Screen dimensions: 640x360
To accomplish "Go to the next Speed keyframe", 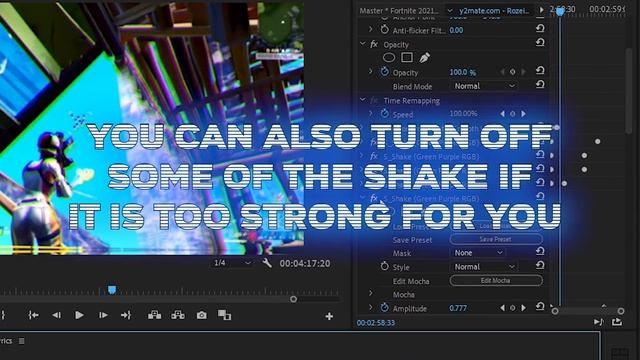I will click(523, 114).
